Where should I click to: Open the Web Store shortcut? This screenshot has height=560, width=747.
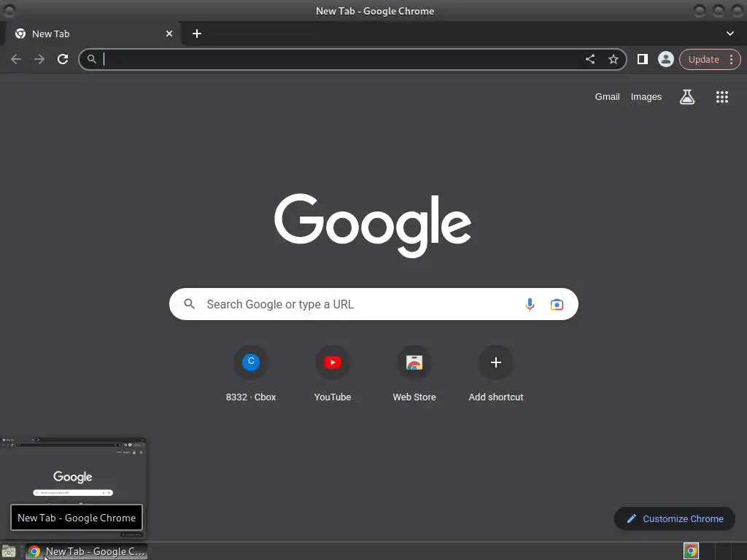tap(414, 375)
